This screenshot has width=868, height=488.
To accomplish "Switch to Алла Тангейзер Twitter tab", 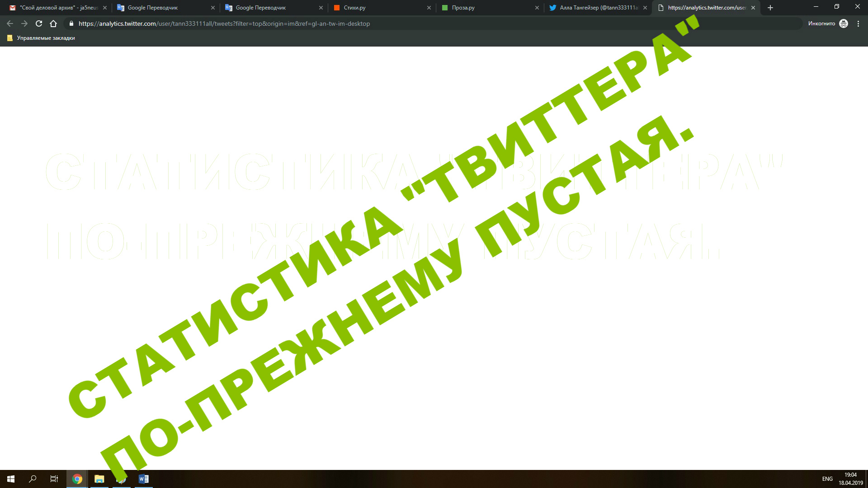I will pos(598,8).
